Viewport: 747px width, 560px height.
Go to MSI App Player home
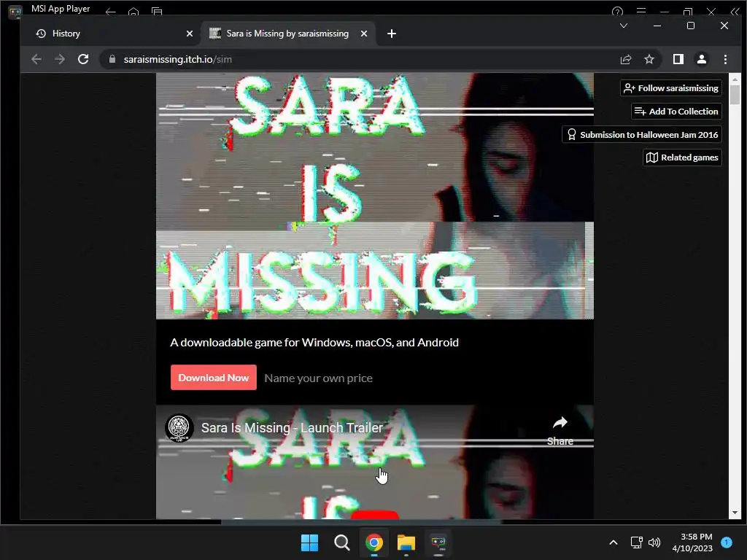click(133, 11)
